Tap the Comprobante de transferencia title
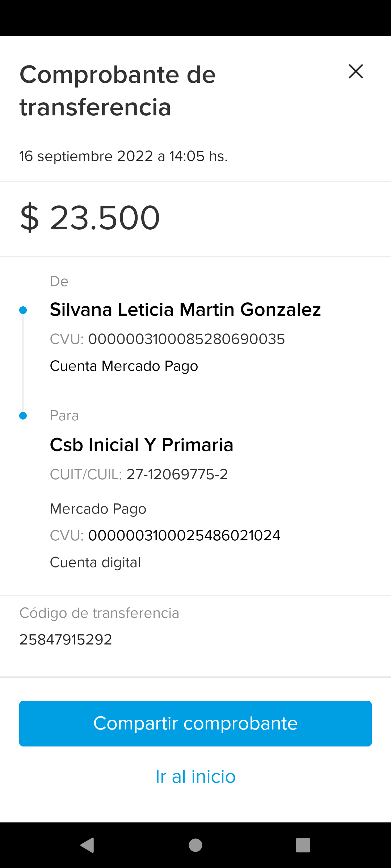The height and width of the screenshot is (868, 391). [x=117, y=91]
